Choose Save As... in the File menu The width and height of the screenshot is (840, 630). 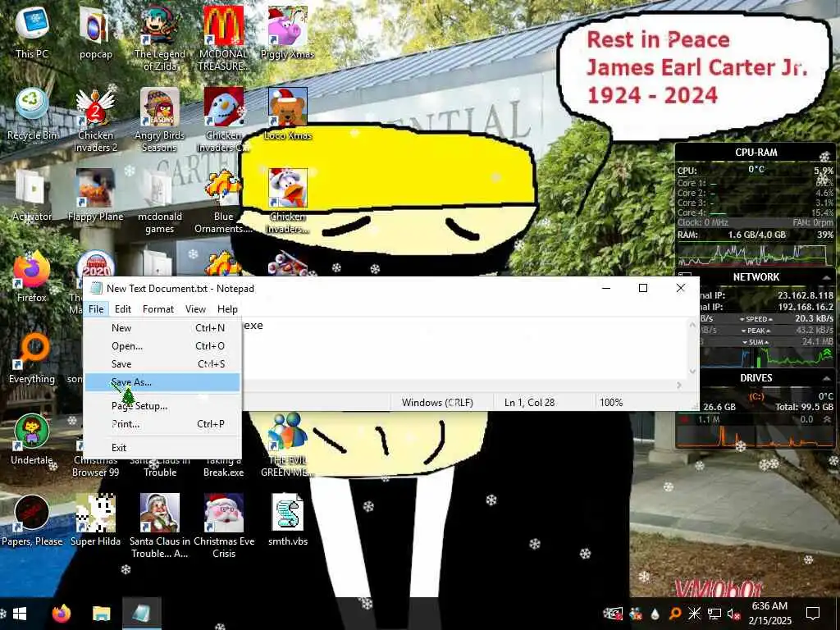(x=162, y=382)
